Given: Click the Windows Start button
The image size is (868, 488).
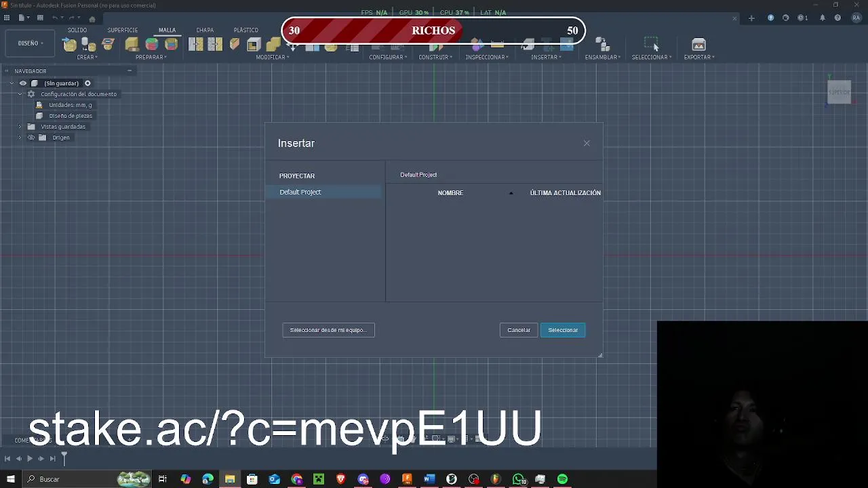Looking at the screenshot, I should tap(11, 479).
